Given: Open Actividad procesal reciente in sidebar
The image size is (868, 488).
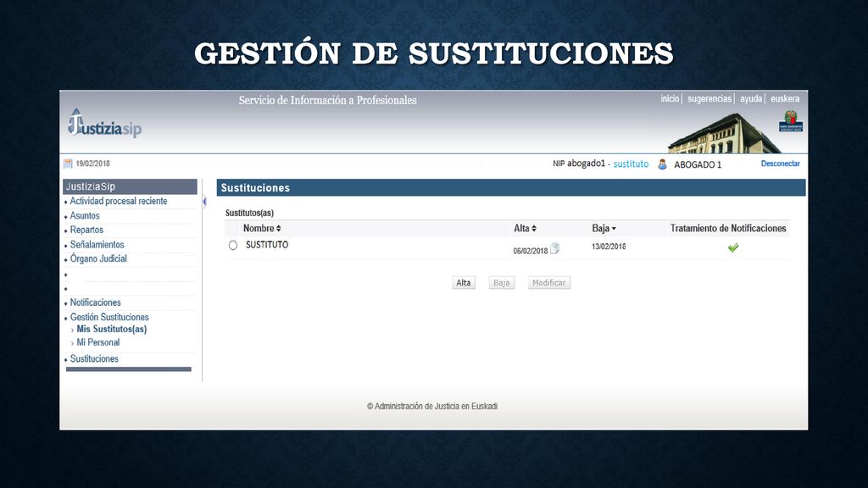Looking at the screenshot, I should (119, 202).
